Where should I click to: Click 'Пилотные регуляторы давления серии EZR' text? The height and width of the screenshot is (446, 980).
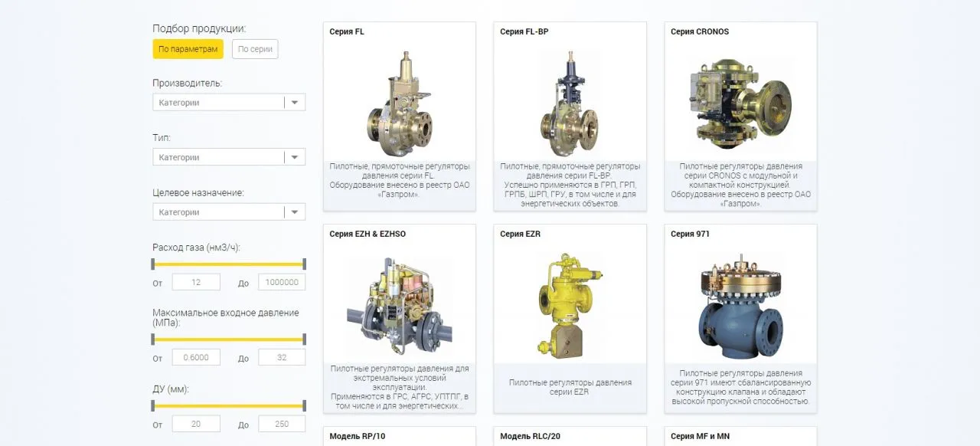pyautogui.click(x=570, y=387)
